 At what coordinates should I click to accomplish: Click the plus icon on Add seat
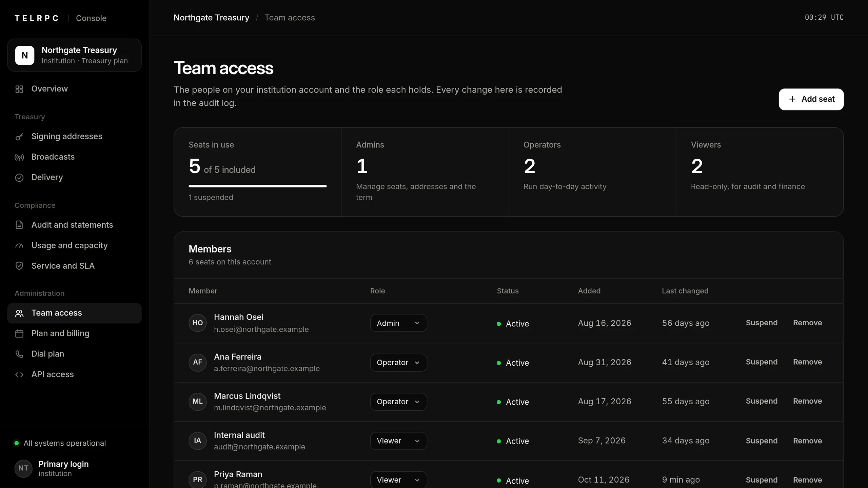(792, 99)
